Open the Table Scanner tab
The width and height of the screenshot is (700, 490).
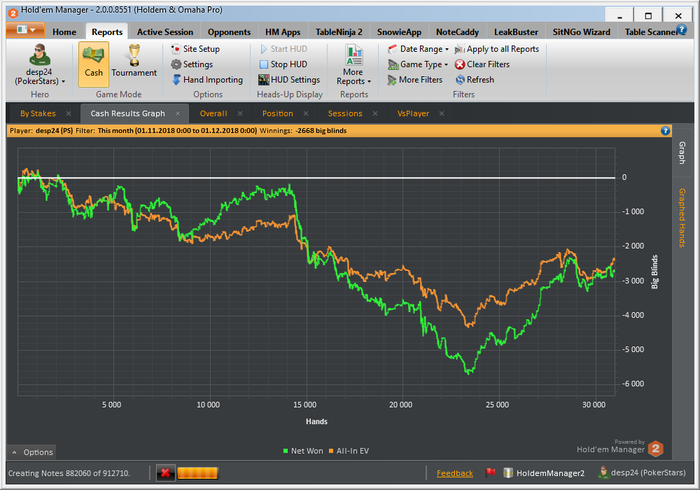click(650, 32)
